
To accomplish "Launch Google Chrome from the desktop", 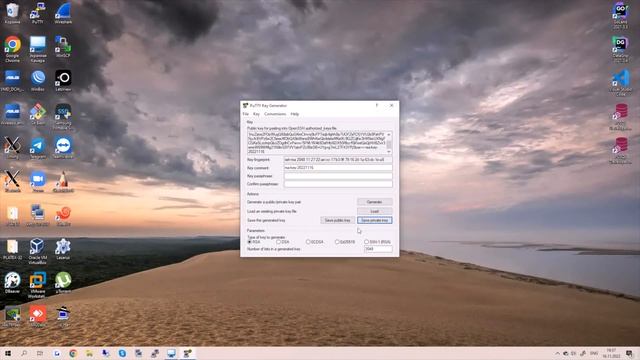I will [12, 49].
